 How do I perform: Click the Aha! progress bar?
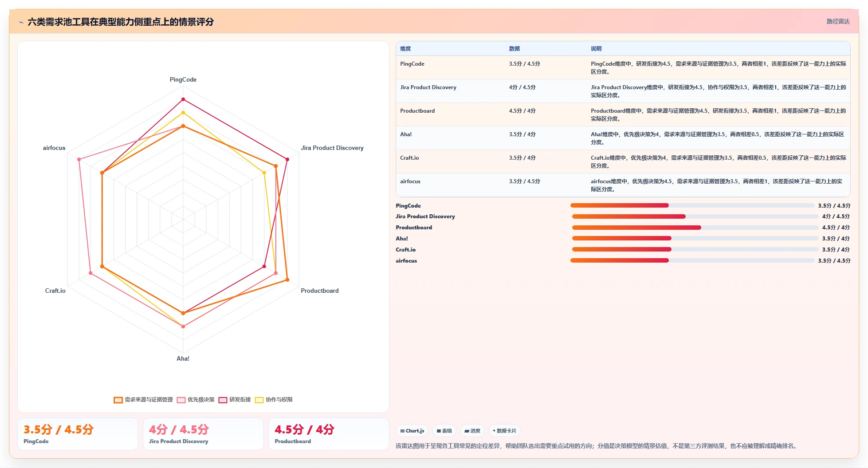[x=695, y=238]
